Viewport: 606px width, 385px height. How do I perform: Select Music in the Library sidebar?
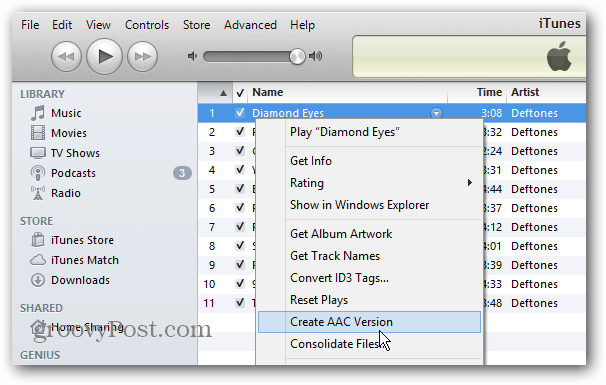(x=66, y=113)
